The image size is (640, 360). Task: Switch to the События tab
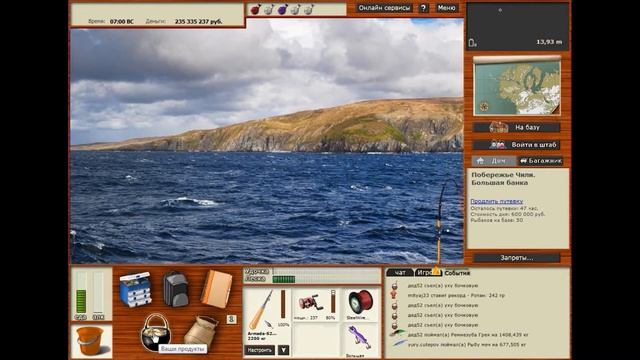pos(457,273)
